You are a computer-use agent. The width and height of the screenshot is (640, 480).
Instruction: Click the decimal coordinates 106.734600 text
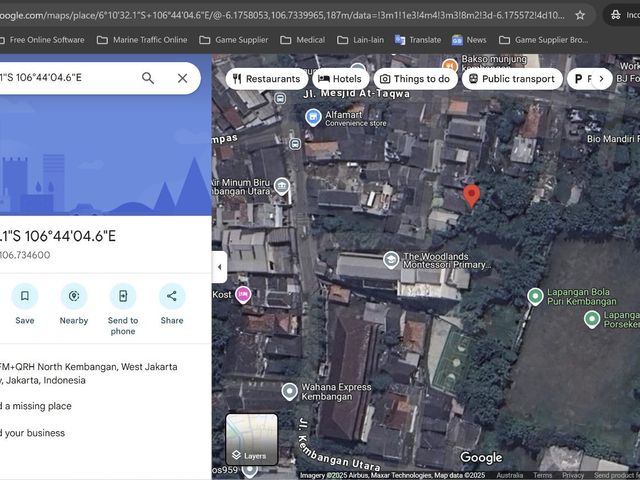(x=25, y=255)
